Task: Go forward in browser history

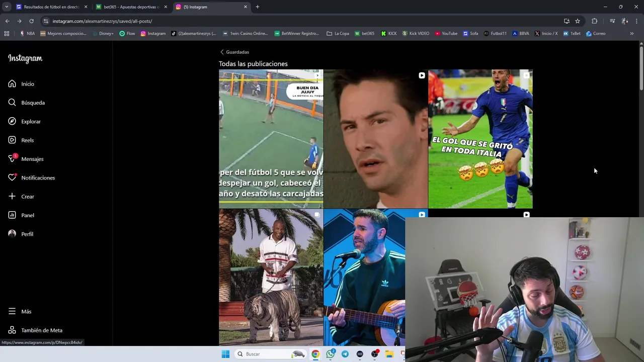Action: [19, 21]
